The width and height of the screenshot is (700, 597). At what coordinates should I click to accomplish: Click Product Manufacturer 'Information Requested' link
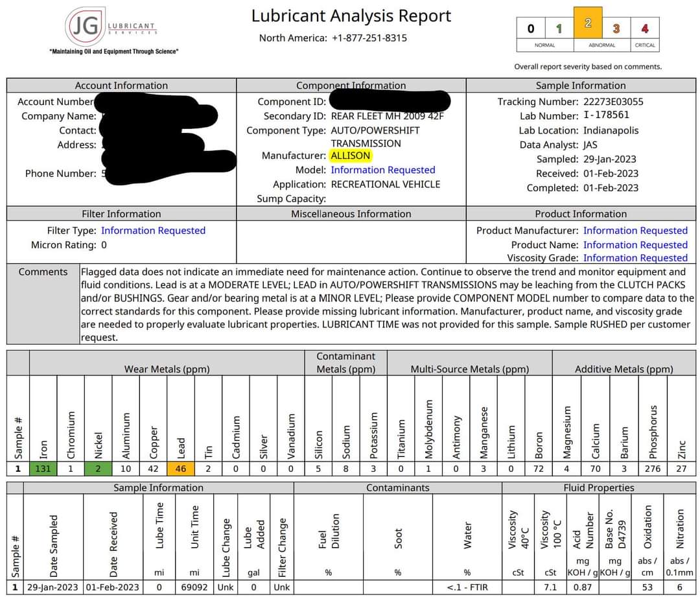click(x=635, y=231)
